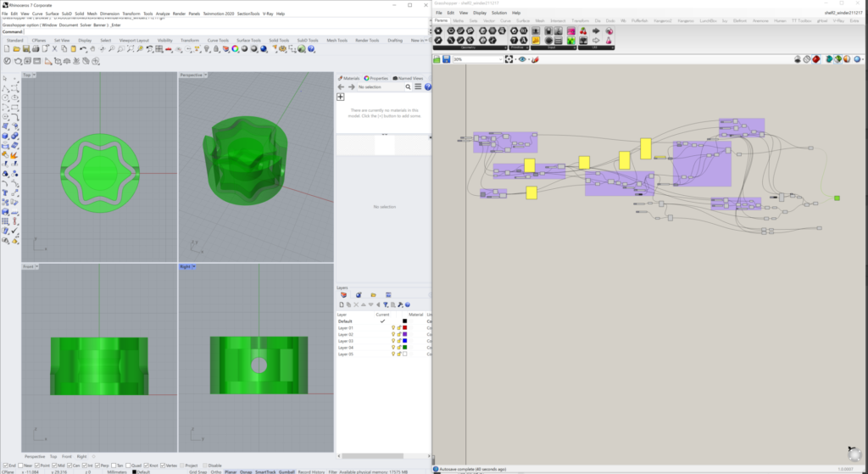Click the Print icon in Rhino toolbar
The image size is (868, 474).
(x=36, y=50)
